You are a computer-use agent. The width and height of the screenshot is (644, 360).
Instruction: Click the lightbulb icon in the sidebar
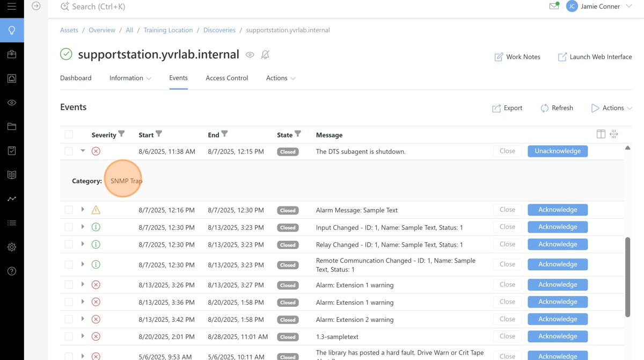(x=12, y=31)
